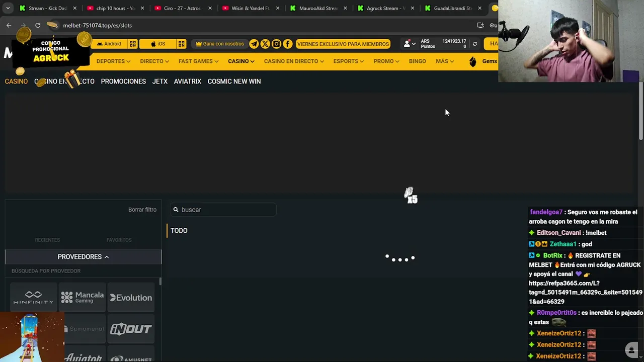Select the TODO category

[x=179, y=231]
